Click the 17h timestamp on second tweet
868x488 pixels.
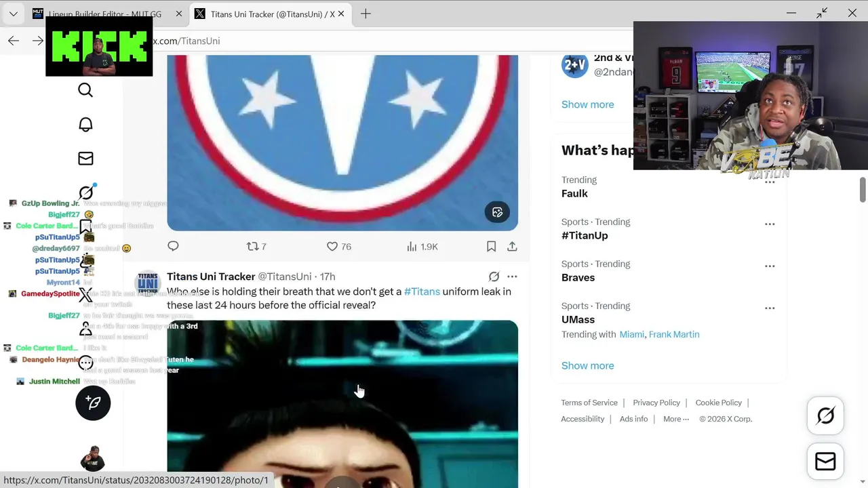tap(328, 277)
